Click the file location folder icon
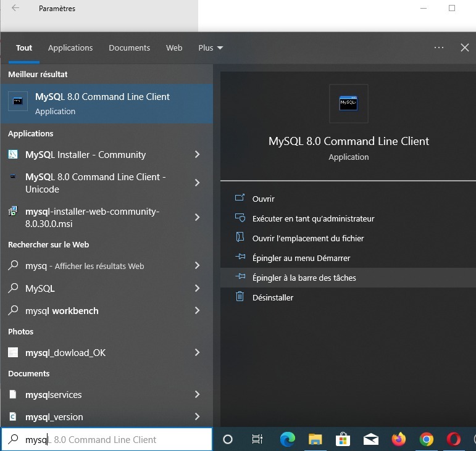 [240, 237]
